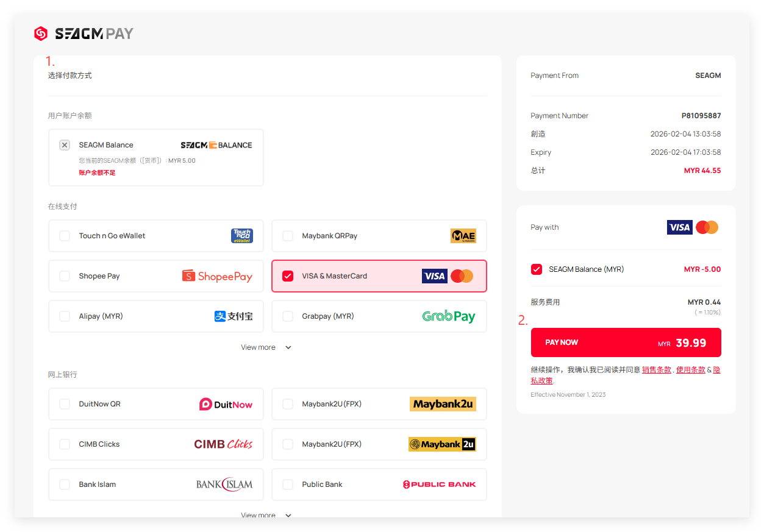Expand View more under online banking list
764x532 pixels.
(266, 515)
